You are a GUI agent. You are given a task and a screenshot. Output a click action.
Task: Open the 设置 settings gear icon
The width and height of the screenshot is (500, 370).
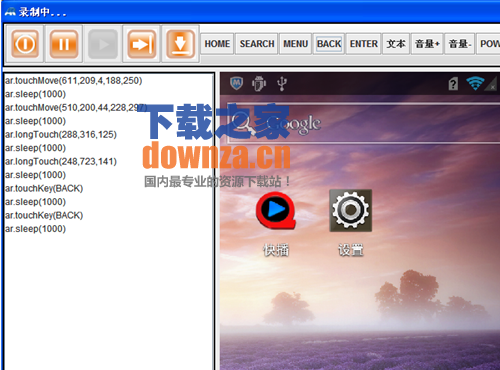[x=350, y=210]
